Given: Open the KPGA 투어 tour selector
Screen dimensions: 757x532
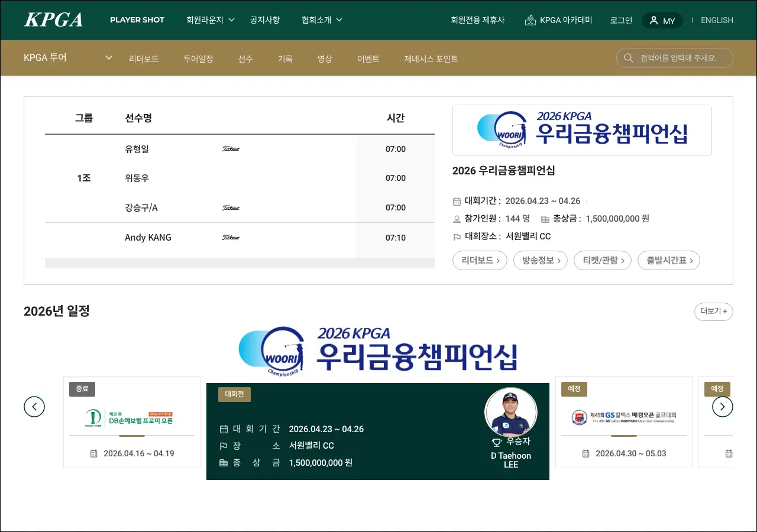Looking at the screenshot, I should pos(68,58).
